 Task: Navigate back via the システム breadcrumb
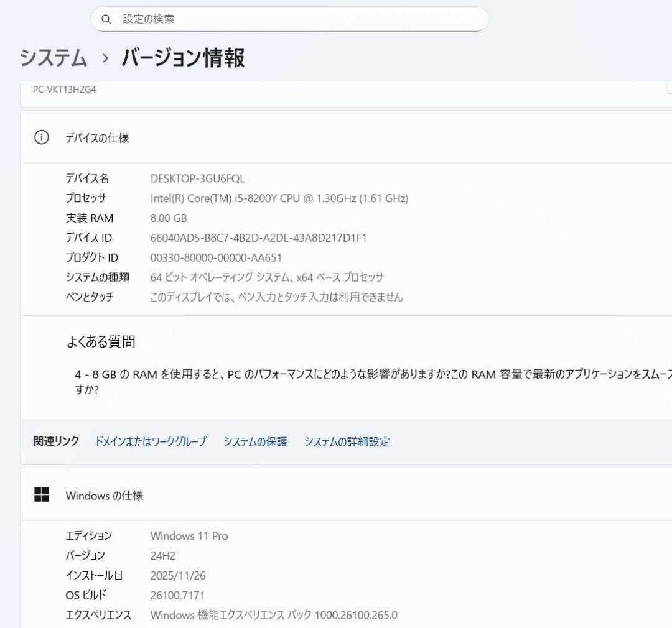click(x=53, y=58)
